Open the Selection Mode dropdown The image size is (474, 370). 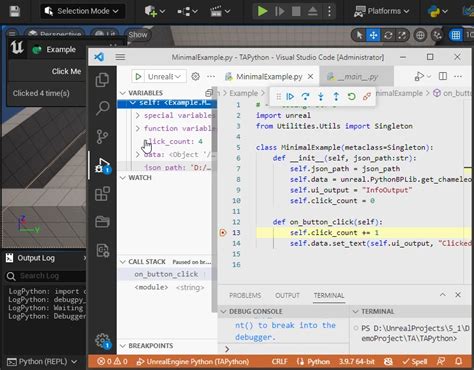(83, 11)
